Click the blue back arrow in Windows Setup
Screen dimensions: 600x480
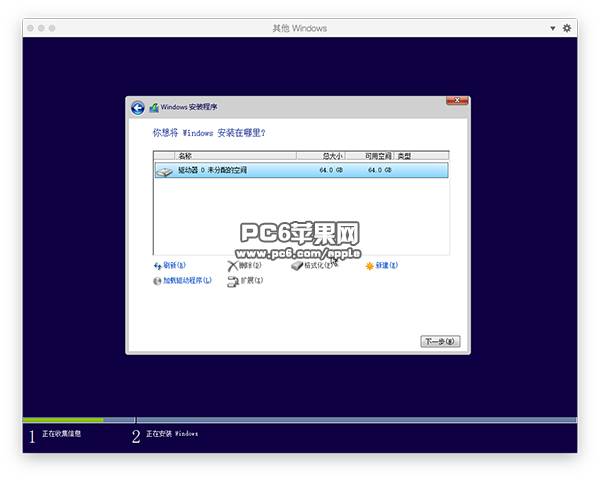[137, 108]
